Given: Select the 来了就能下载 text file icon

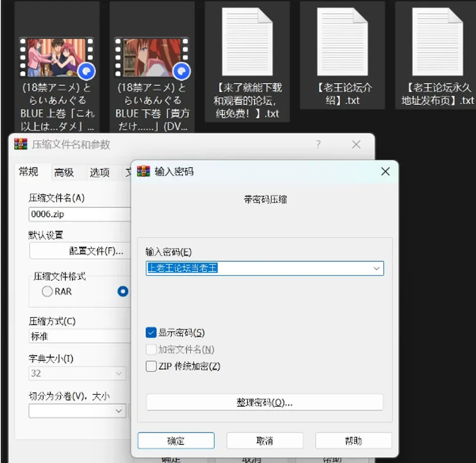Looking at the screenshot, I should tap(247, 42).
